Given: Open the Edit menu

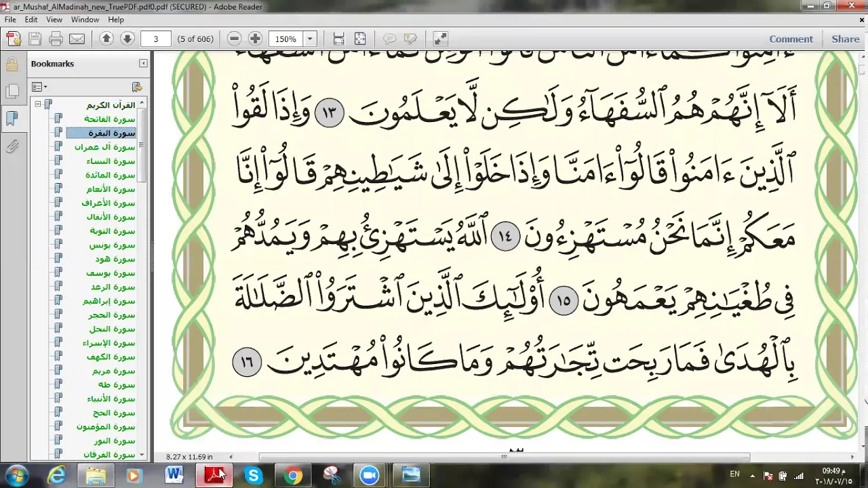Looking at the screenshot, I should [x=31, y=20].
